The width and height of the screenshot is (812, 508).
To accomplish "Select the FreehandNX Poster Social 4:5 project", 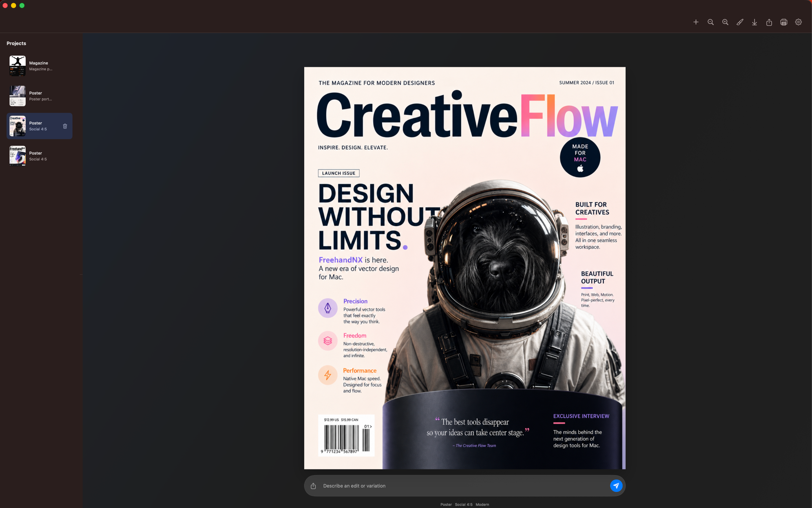I will (x=39, y=156).
